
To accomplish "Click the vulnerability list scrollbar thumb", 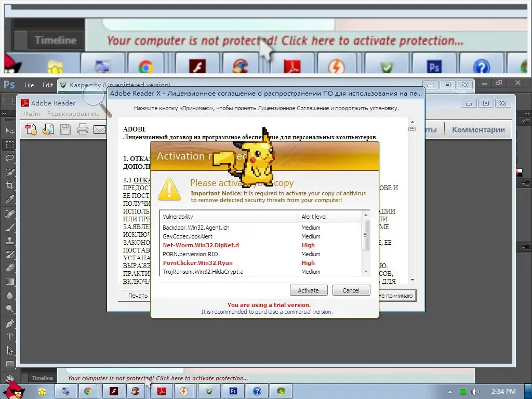I will 365,235.
